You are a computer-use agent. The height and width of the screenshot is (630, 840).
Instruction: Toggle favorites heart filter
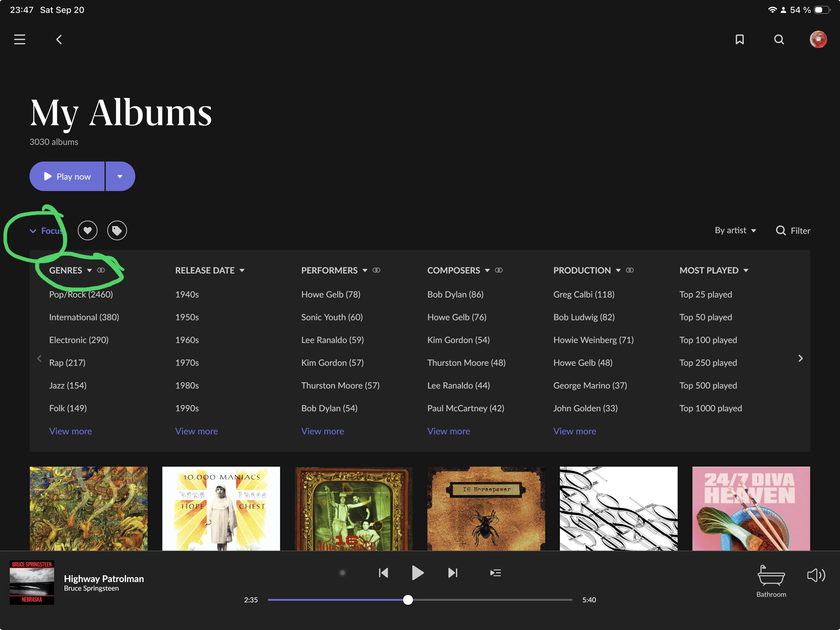tap(88, 231)
